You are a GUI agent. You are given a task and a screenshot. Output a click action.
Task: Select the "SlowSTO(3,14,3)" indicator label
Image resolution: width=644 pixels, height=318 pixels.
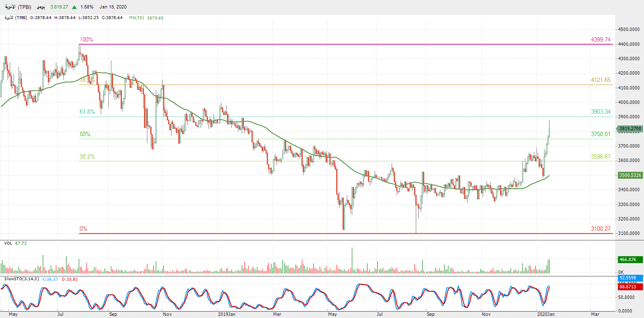click(x=22, y=279)
